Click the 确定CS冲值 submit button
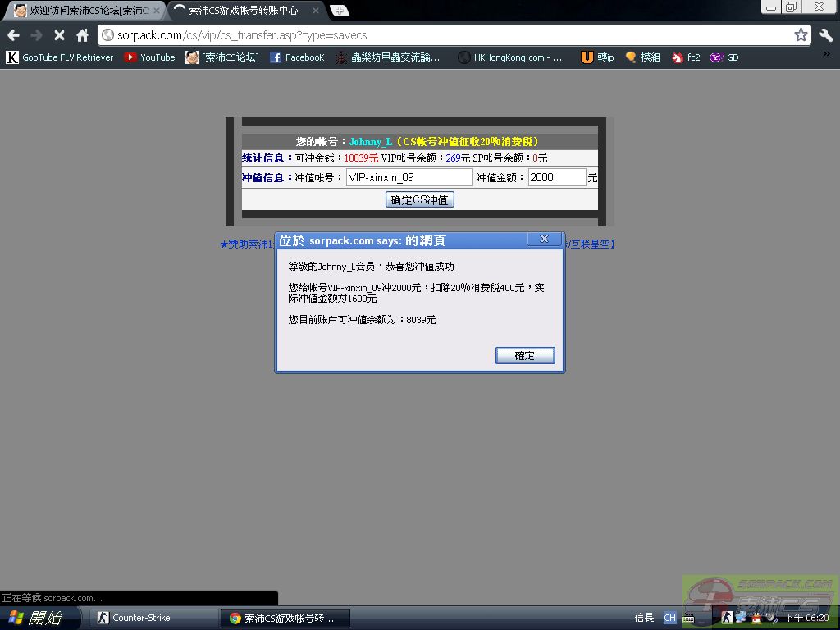 tap(419, 199)
